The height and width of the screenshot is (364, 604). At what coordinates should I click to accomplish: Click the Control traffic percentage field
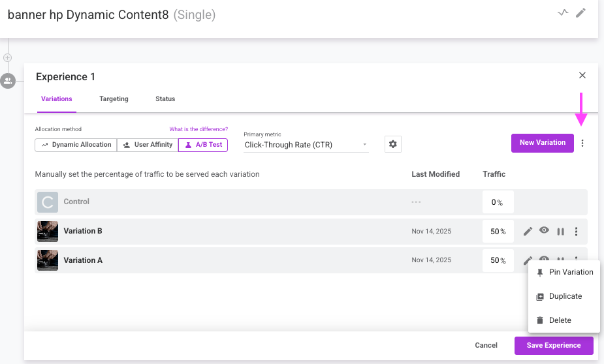pyautogui.click(x=498, y=202)
